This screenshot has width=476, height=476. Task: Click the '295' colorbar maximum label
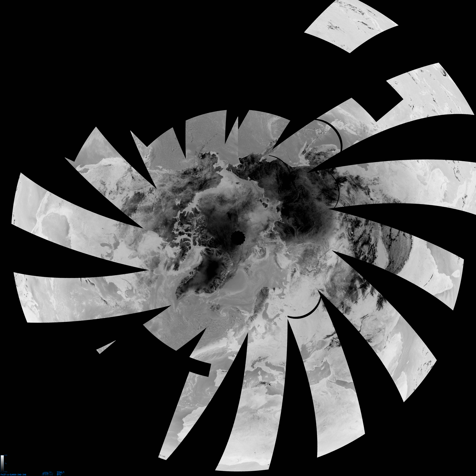pos(6,455)
